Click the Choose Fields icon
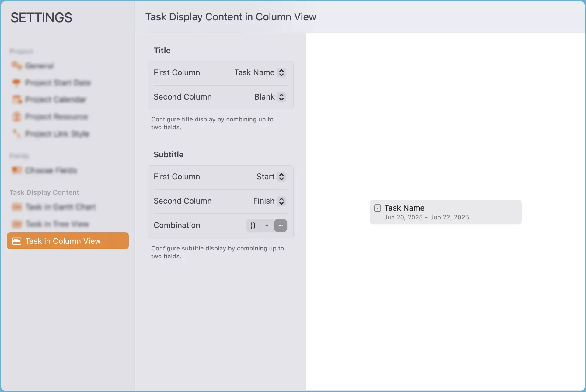The height and width of the screenshot is (392, 586). (x=17, y=170)
